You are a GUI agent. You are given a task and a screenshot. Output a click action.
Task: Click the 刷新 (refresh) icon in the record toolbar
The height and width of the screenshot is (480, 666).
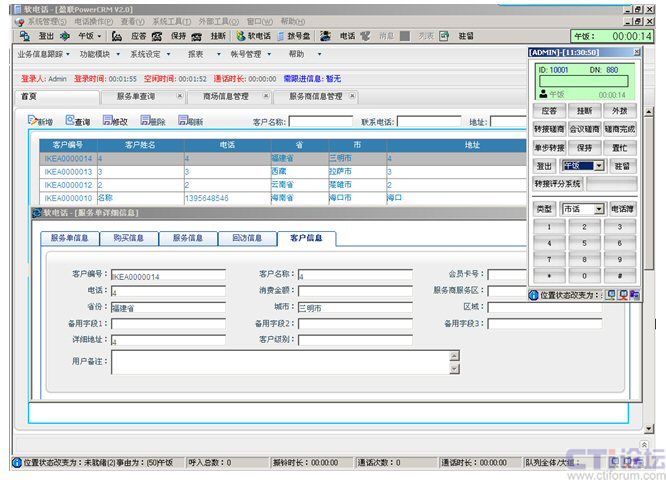(183, 121)
